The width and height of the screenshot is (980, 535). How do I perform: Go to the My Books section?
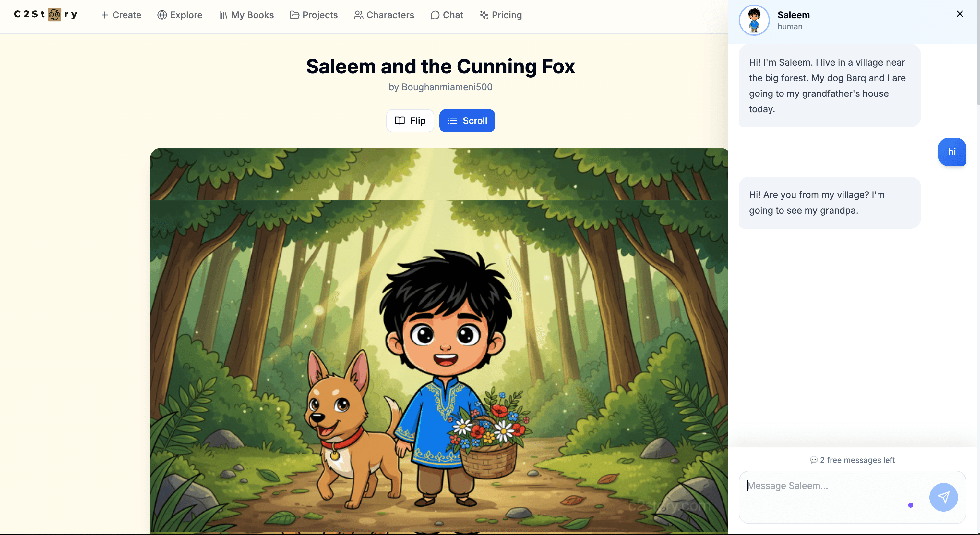click(246, 15)
